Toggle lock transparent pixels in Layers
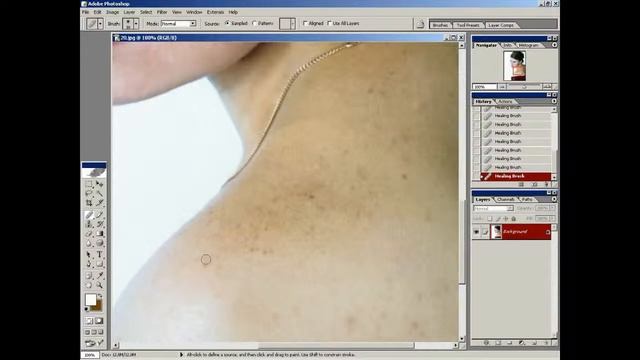This screenshot has width=640, height=360. pyautogui.click(x=489, y=218)
